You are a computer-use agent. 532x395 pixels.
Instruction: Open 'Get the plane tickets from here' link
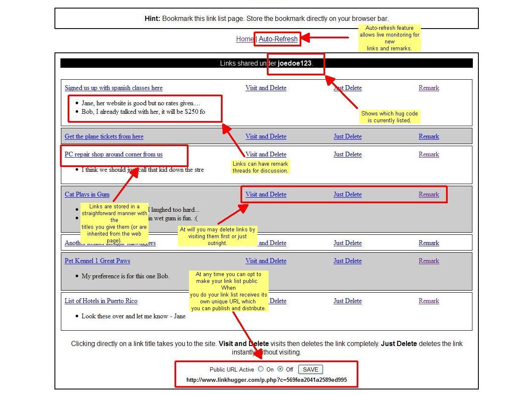[x=104, y=136]
